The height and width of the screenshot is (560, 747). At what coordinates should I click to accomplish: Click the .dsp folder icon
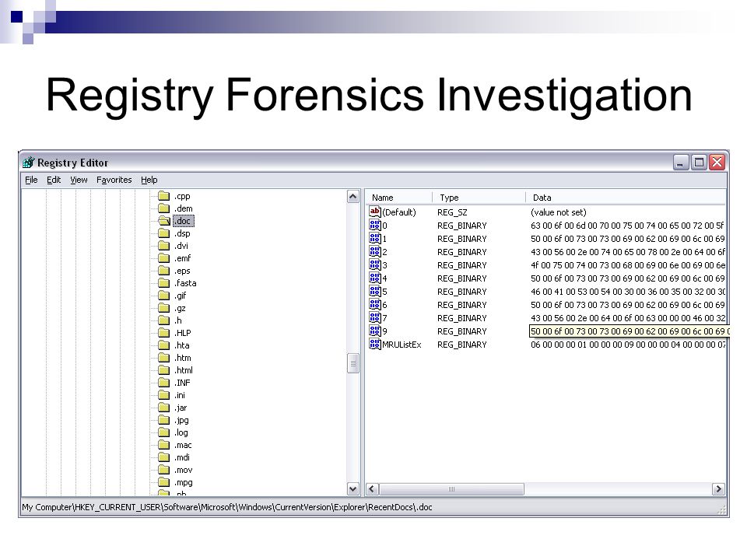click(164, 233)
